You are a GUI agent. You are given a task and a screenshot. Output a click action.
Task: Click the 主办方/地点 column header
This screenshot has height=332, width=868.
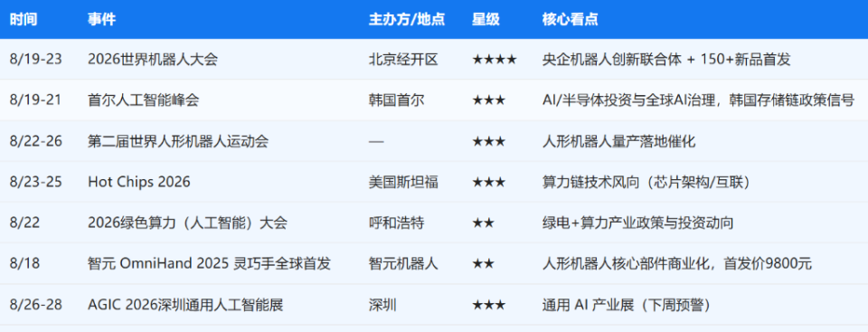coord(407,19)
